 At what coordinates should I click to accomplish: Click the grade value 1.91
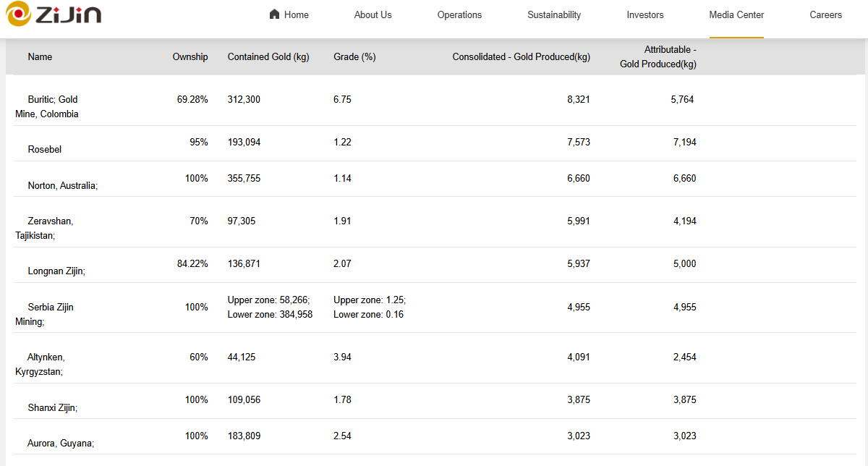342,221
